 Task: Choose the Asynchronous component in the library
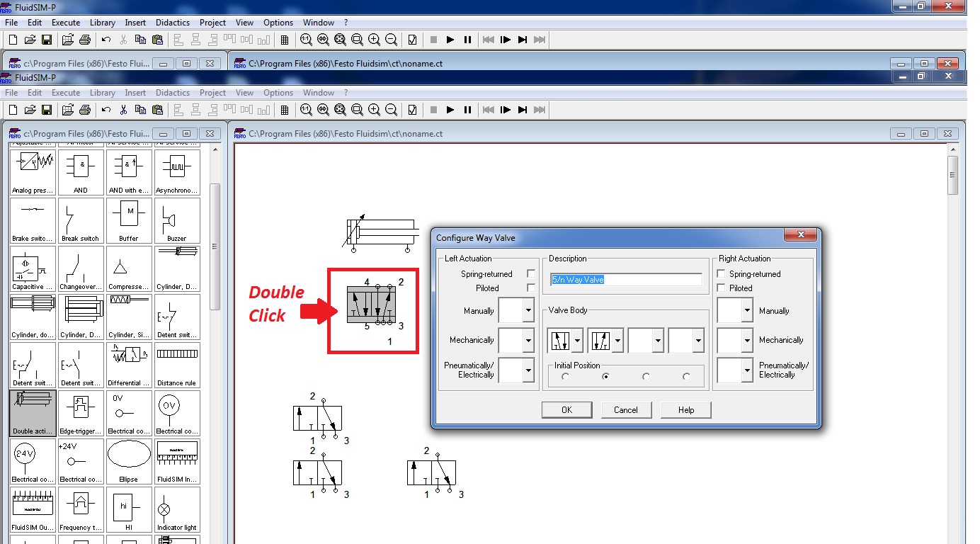177,171
